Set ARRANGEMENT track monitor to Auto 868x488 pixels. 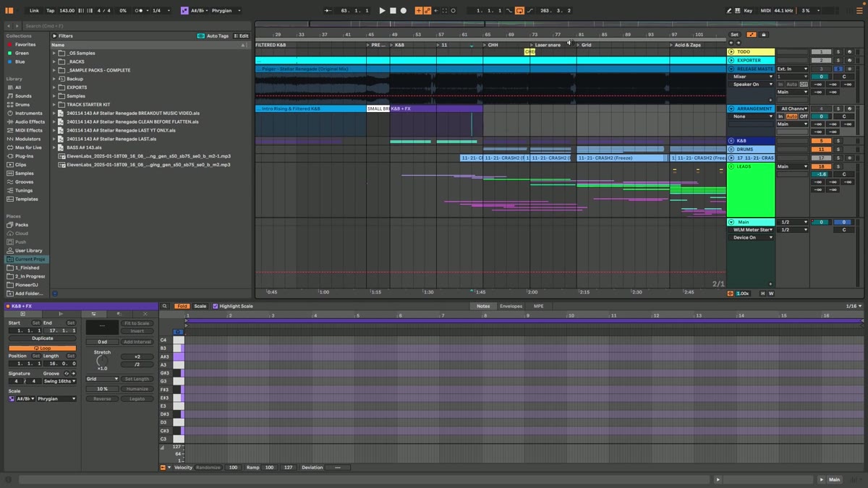pyautogui.click(x=792, y=116)
